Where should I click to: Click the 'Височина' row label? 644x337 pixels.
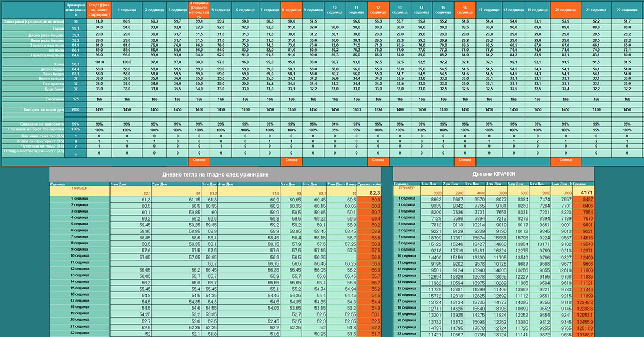[32, 99]
